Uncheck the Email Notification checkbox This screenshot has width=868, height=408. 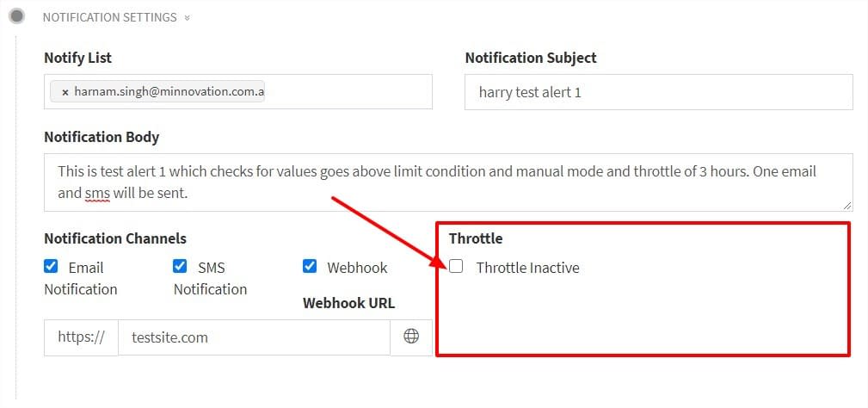(51, 267)
